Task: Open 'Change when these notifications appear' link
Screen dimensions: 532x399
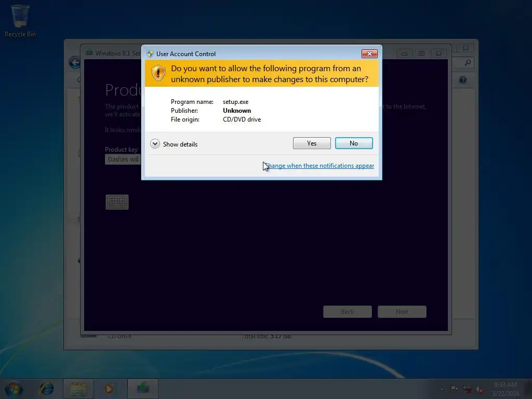Action: 320,166
